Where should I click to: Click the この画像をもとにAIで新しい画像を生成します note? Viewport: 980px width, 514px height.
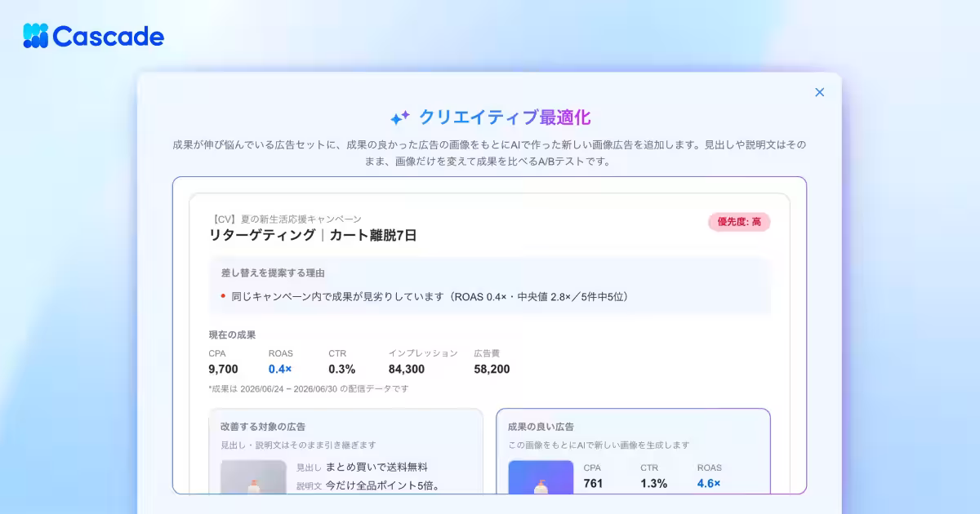(x=599, y=445)
